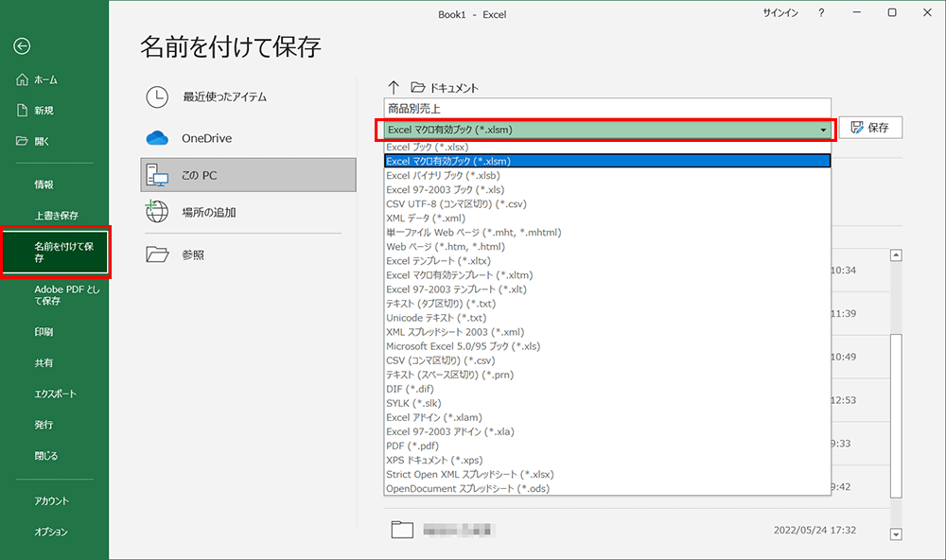Select the clock icon for recently used items

(157, 96)
